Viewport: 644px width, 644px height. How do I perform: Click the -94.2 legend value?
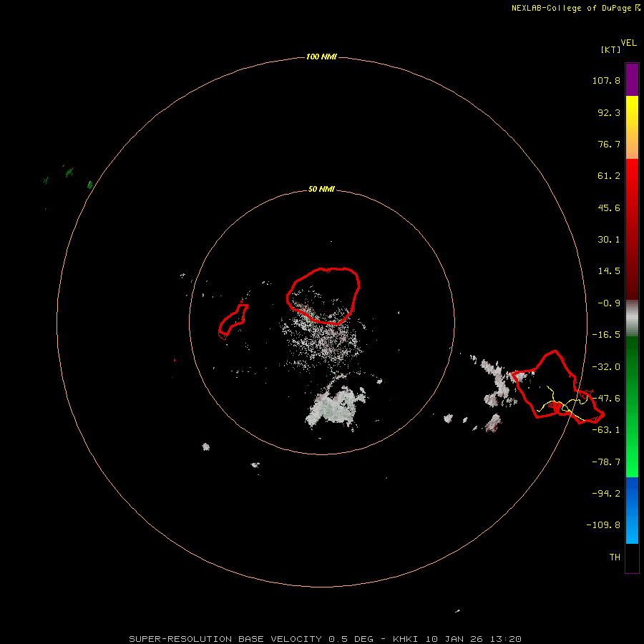pyautogui.click(x=606, y=493)
